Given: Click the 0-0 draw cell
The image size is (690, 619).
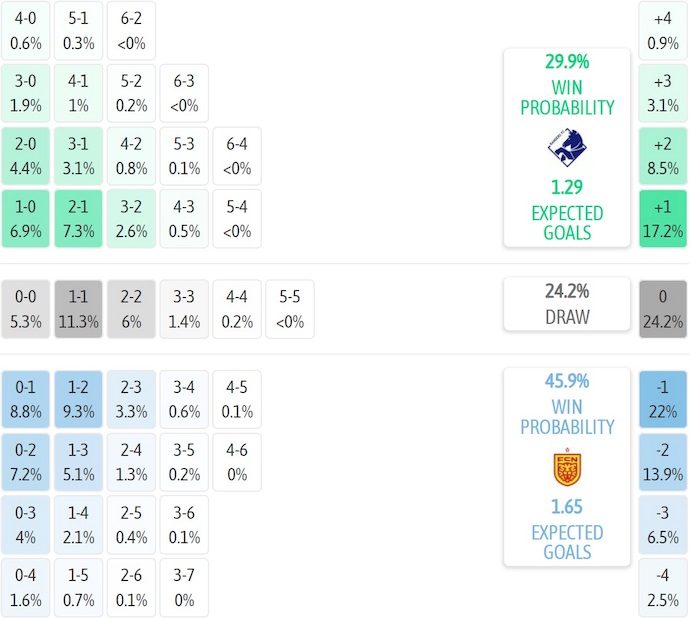Looking at the screenshot, I should pos(26,309).
